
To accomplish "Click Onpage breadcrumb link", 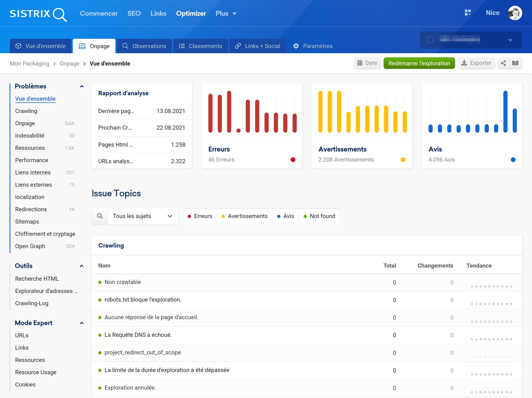I will 70,63.
